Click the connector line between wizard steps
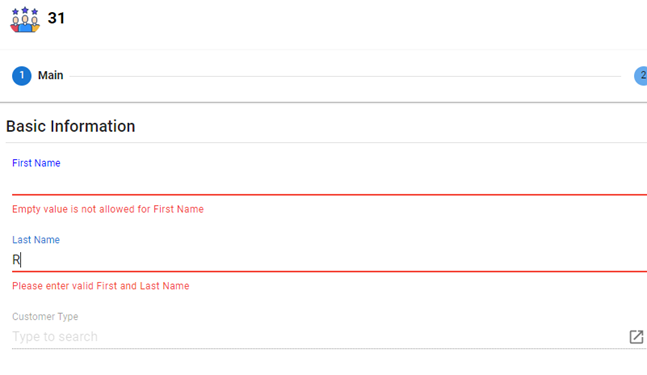 click(345, 76)
